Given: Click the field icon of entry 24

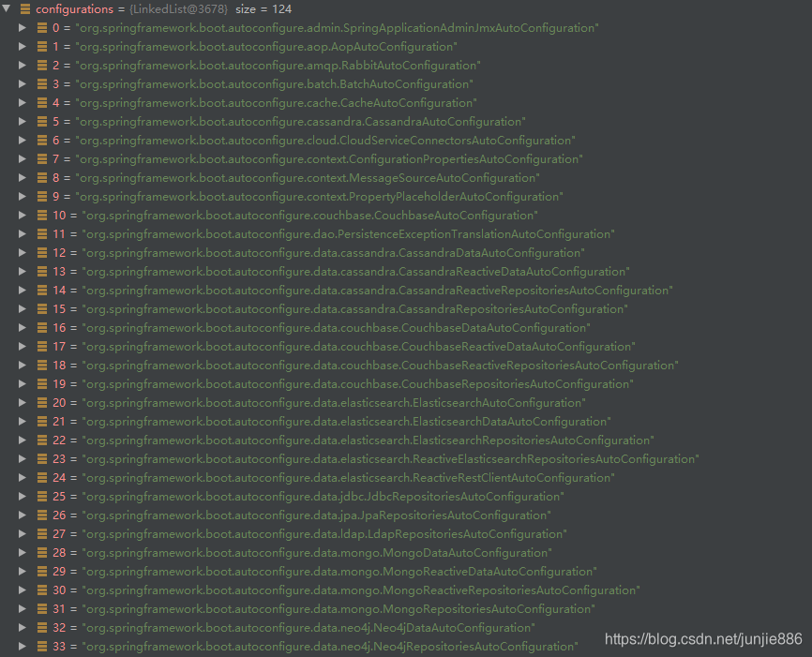Looking at the screenshot, I should pyautogui.click(x=42, y=477).
